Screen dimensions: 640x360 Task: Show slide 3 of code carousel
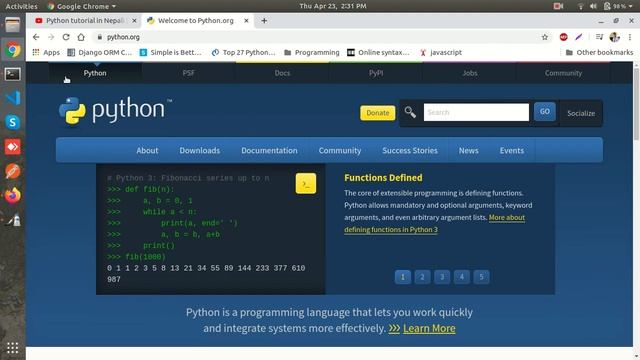442,277
